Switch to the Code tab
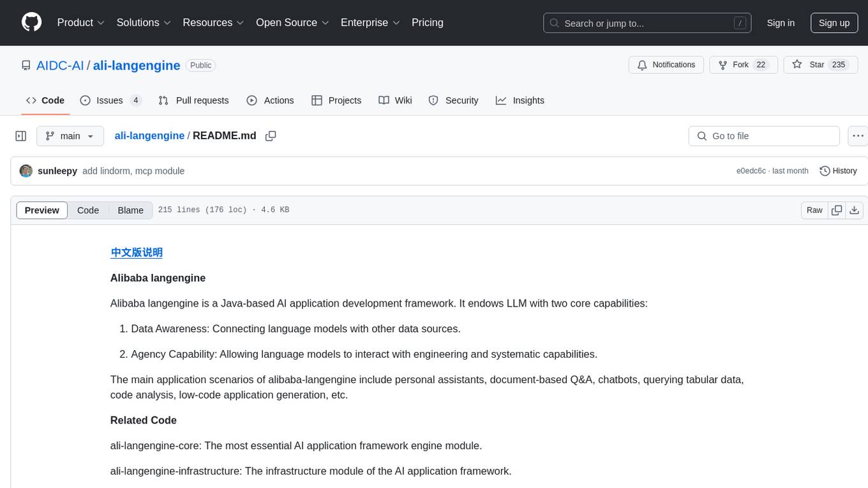This screenshot has width=868, height=488. (45, 100)
